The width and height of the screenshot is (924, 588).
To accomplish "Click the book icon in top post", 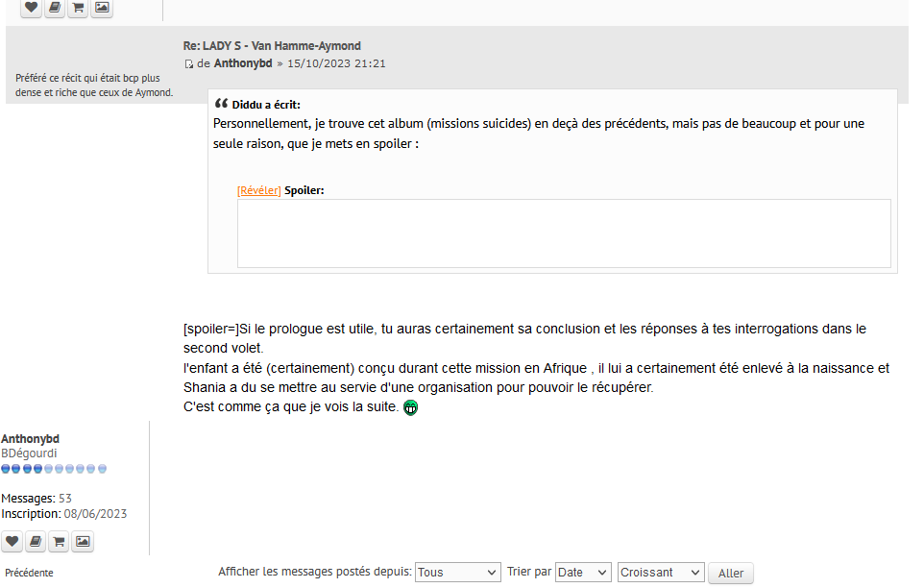I will 55,8.
